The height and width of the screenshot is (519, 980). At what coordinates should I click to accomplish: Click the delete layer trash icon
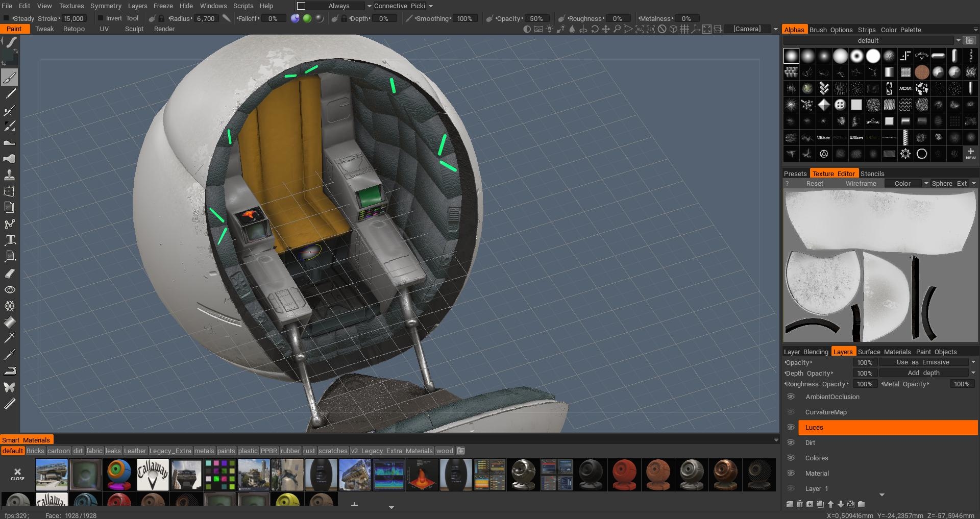coord(800,504)
